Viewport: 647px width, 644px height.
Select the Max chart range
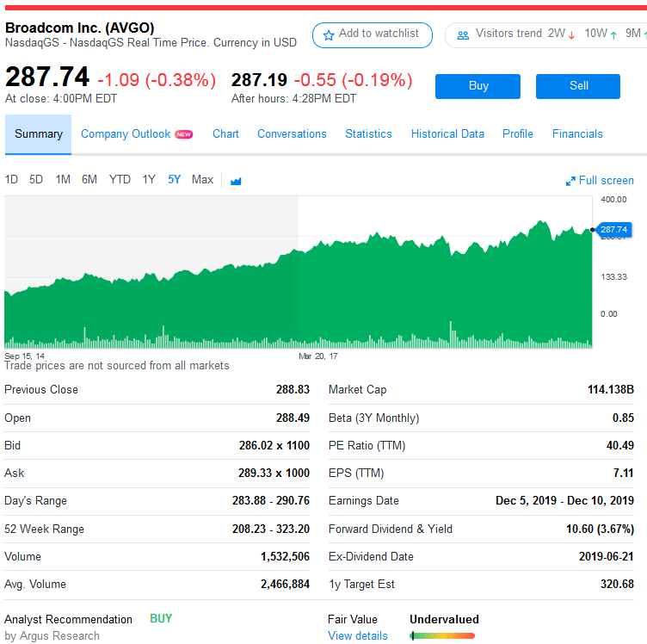[x=202, y=180]
